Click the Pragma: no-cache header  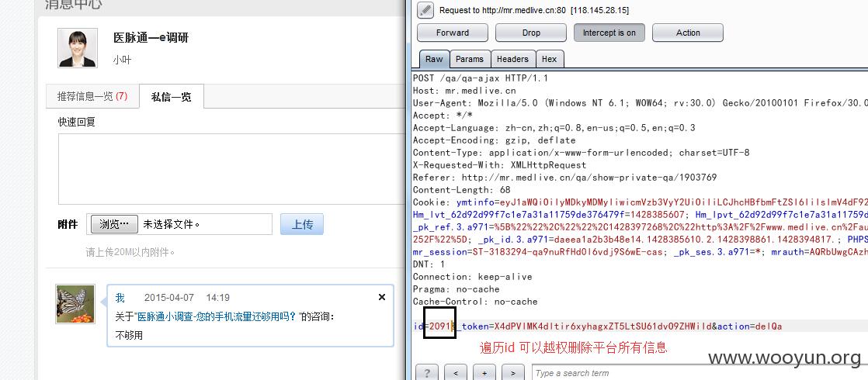(457, 288)
